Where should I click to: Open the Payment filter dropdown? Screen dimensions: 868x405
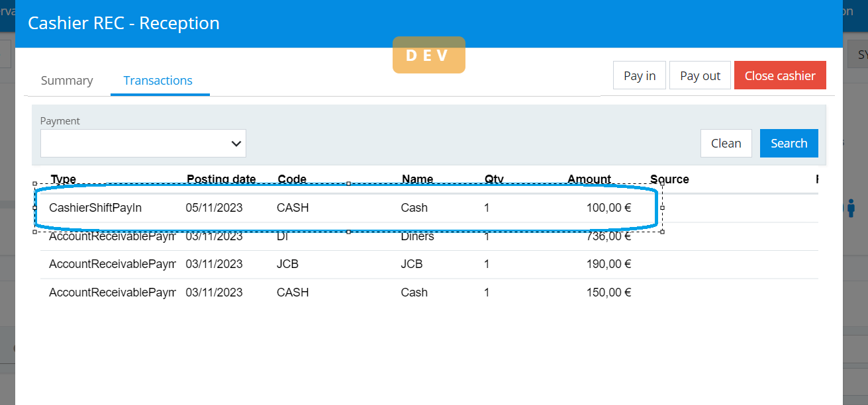pos(143,144)
